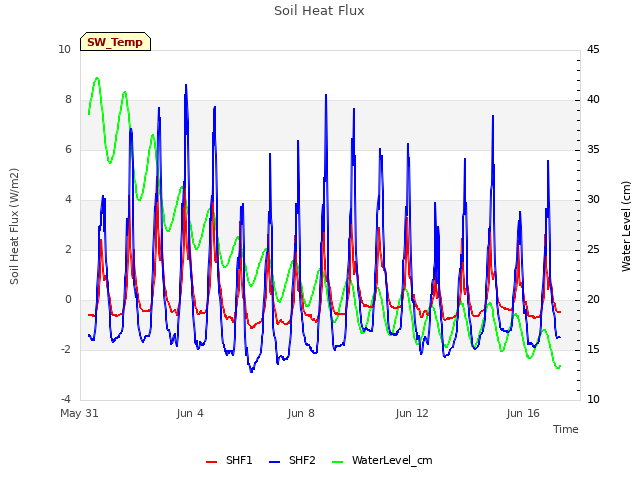Click the right axis value 25
The width and height of the screenshot is (640, 480).
(593, 249)
